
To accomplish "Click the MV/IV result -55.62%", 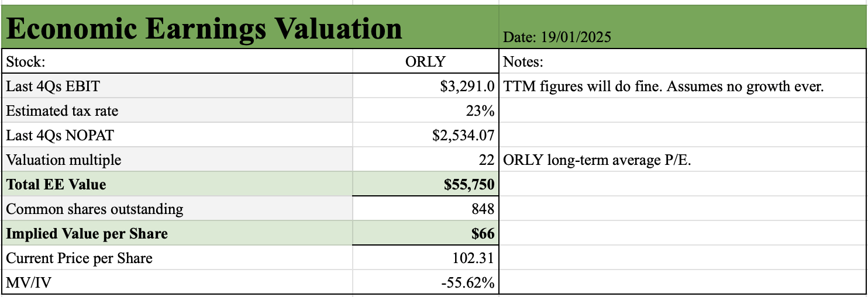I will point(426,282).
